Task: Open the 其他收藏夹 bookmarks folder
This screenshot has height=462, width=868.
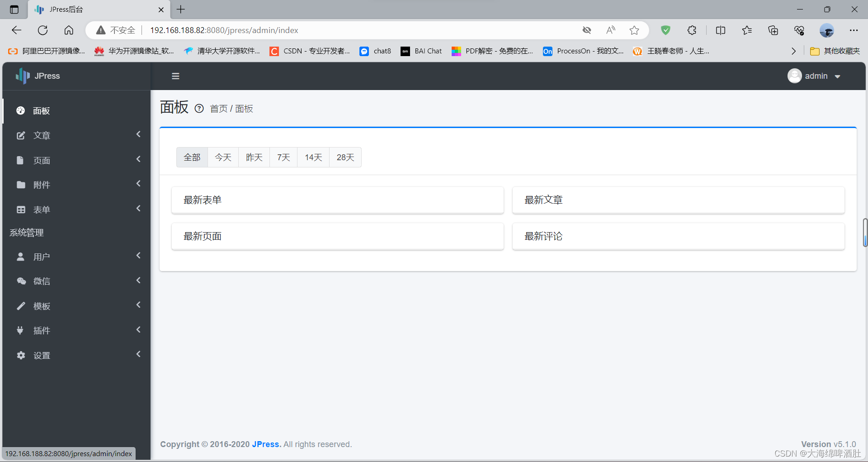Action: point(835,51)
